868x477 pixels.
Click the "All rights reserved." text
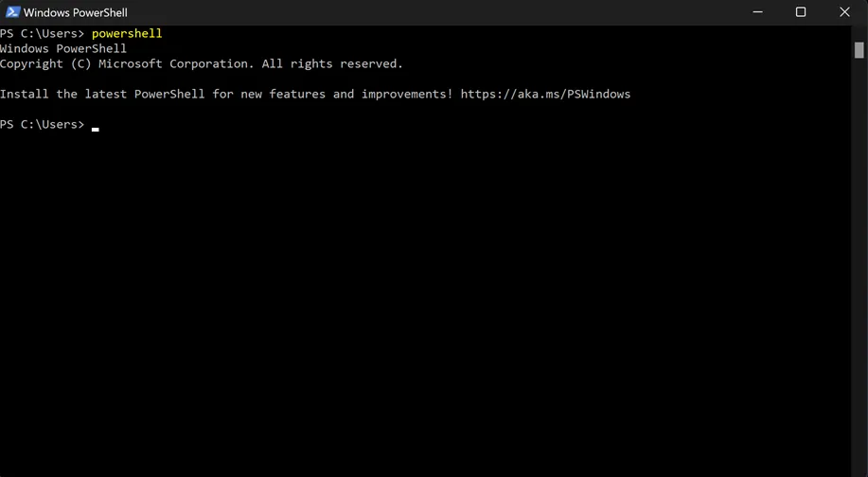click(x=332, y=64)
